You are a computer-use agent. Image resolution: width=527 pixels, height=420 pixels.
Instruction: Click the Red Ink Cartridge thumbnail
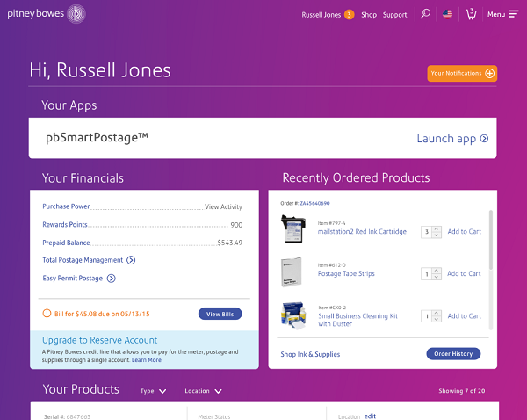[x=293, y=229]
